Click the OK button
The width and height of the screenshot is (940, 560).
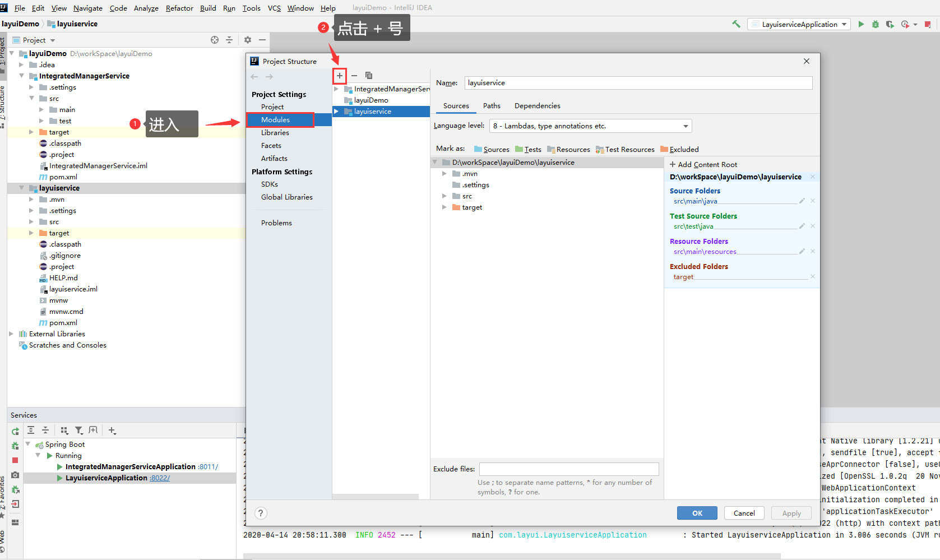(697, 513)
